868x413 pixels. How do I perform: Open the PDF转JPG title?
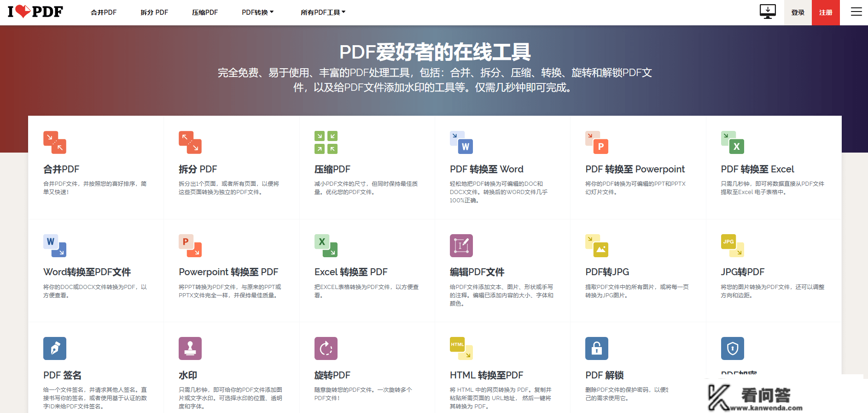coord(607,272)
